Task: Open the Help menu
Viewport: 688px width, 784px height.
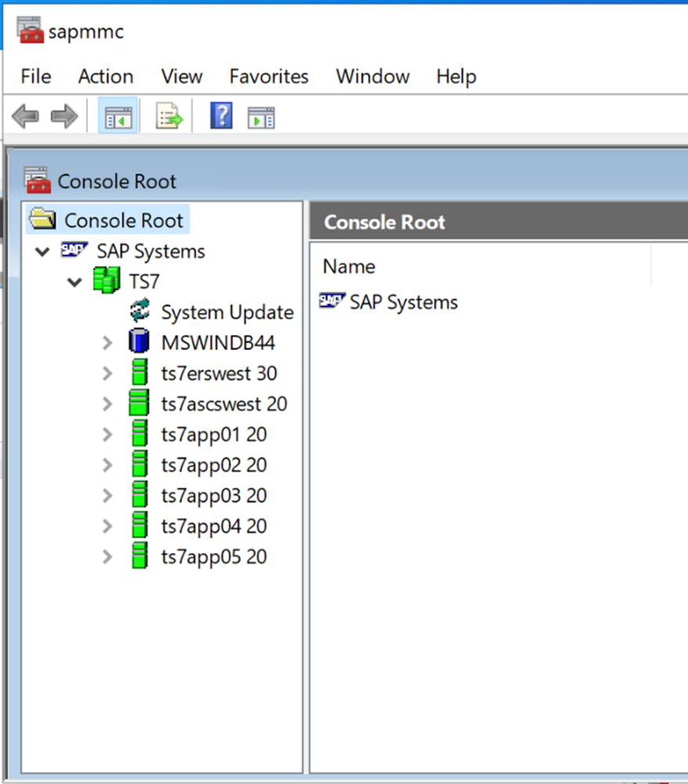Action: point(456,76)
